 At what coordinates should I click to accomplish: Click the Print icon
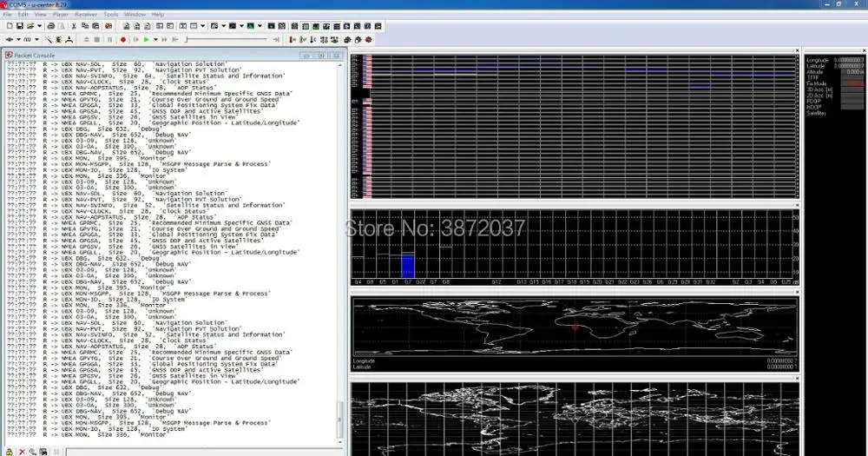[51, 26]
